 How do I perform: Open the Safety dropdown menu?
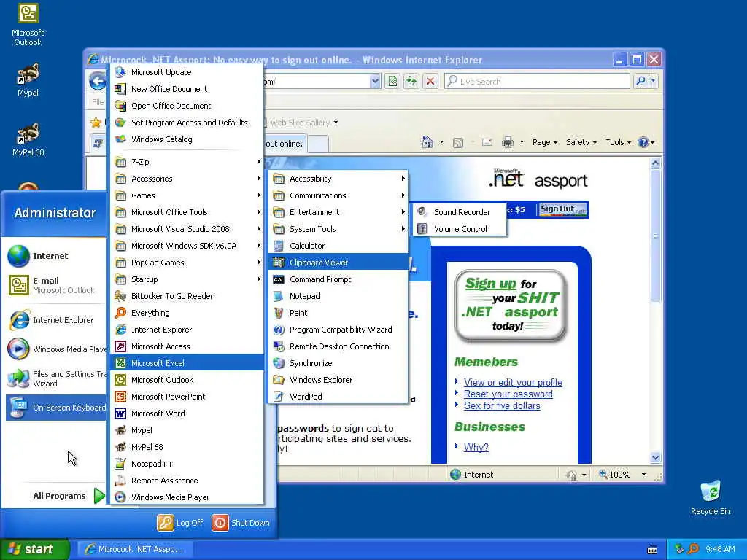point(581,142)
